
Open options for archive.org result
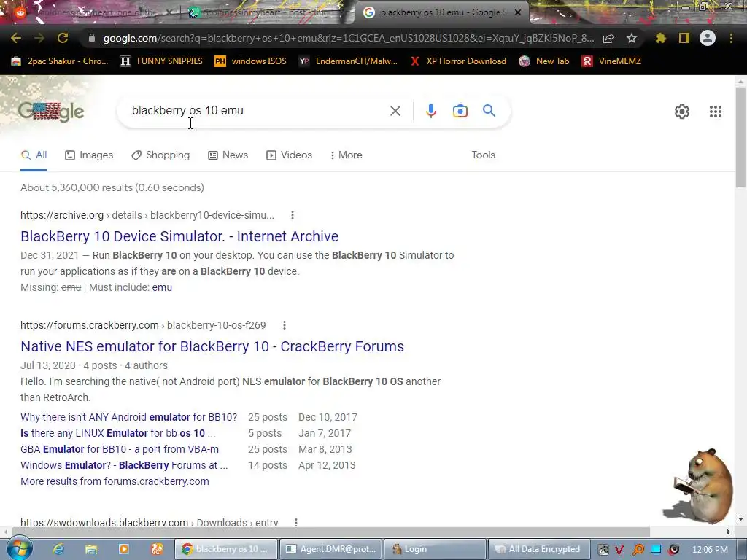(x=293, y=215)
